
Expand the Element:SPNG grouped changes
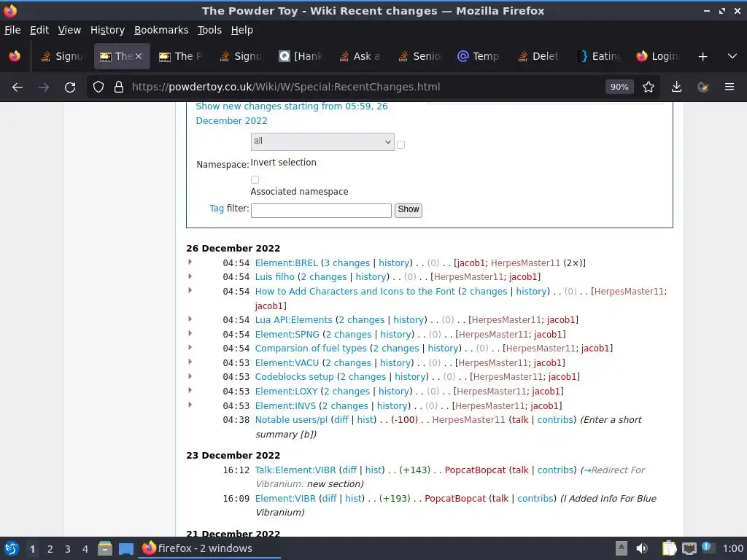coord(190,333)
